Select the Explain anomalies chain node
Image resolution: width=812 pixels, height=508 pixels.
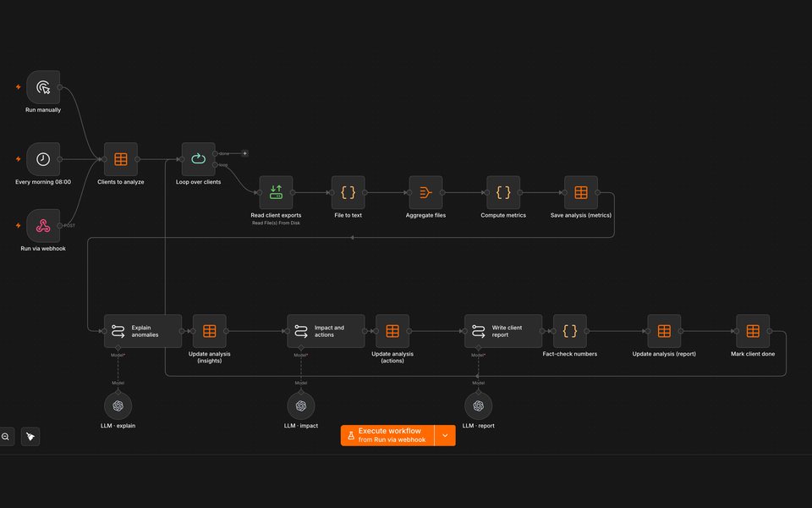click(x=143, y=331)
